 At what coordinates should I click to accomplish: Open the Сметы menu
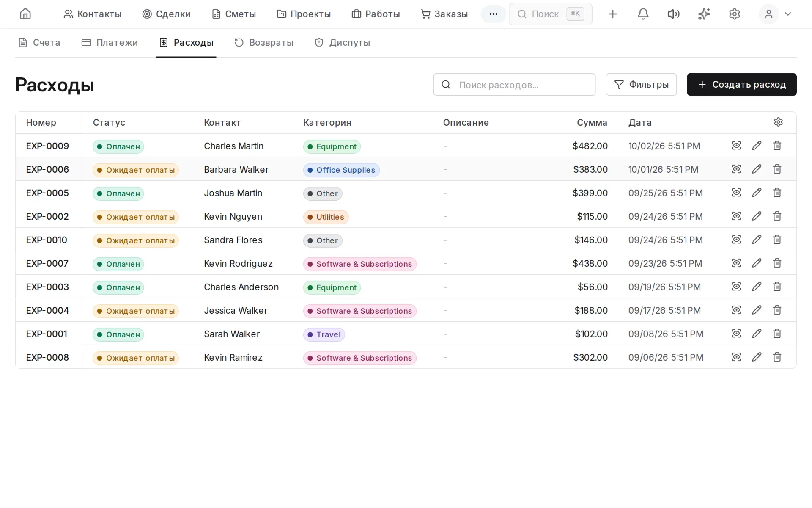[234, 14]
